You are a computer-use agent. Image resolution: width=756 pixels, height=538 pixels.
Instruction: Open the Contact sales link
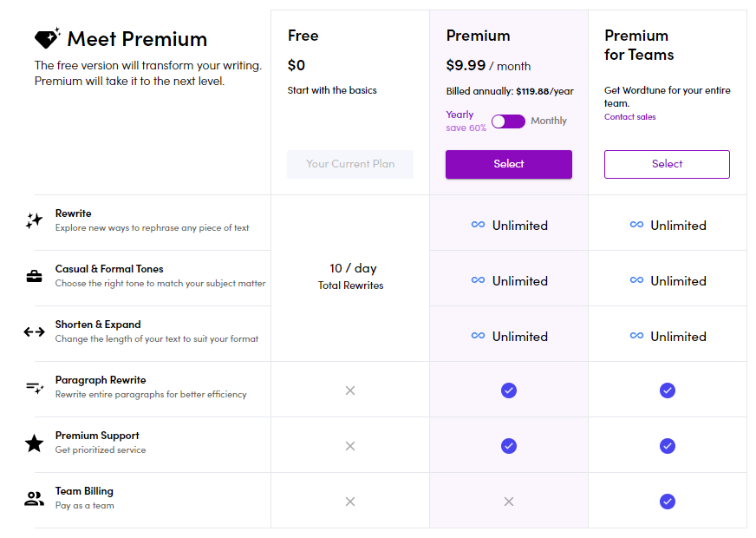coord(619,117)
